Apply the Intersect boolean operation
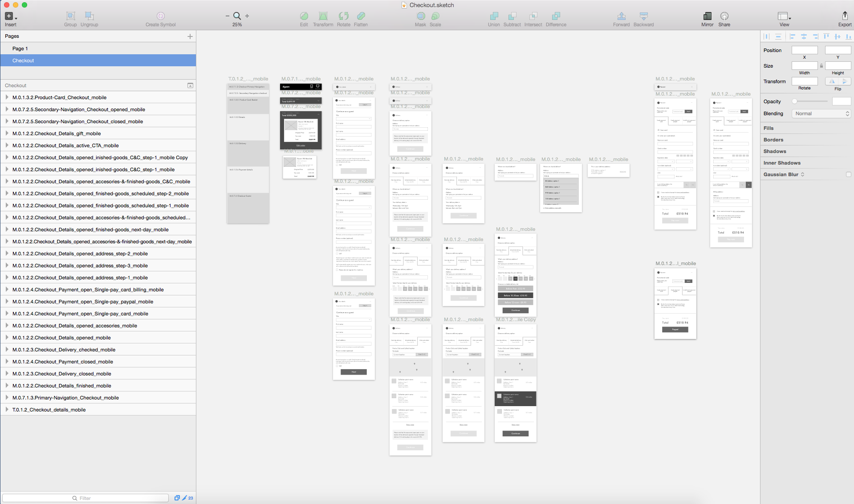The image size is (854, 504). [x=533, y=16]
